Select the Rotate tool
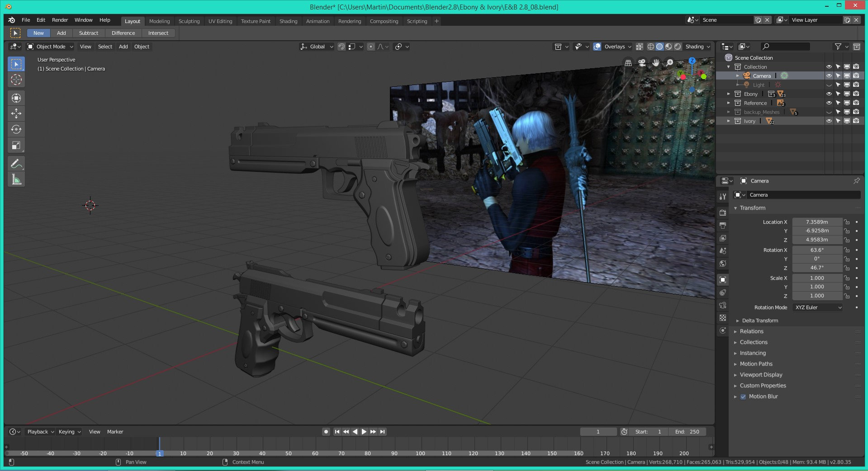Viewport: 868px width, 471px height. [16, 129]
